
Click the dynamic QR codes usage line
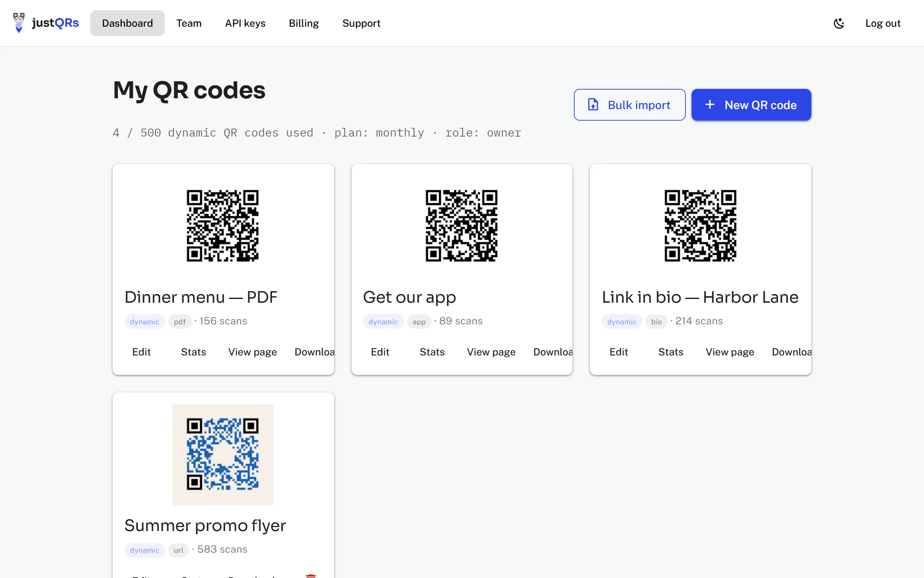tap(317, 133)
